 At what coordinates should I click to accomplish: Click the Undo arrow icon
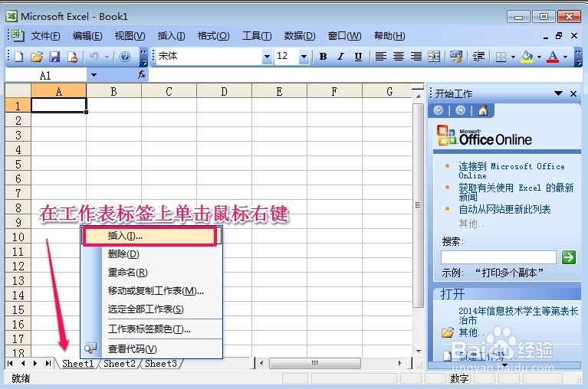click(x=94, y=57)
